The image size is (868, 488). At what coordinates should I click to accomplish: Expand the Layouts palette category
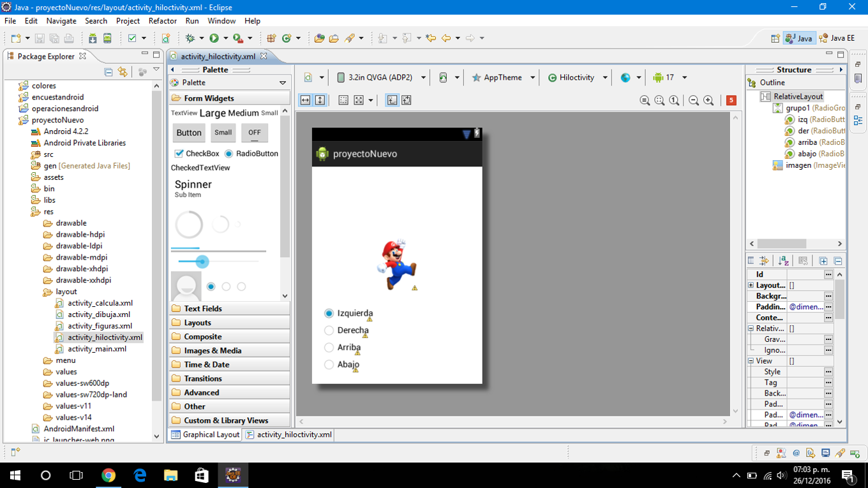coord(230,323)
